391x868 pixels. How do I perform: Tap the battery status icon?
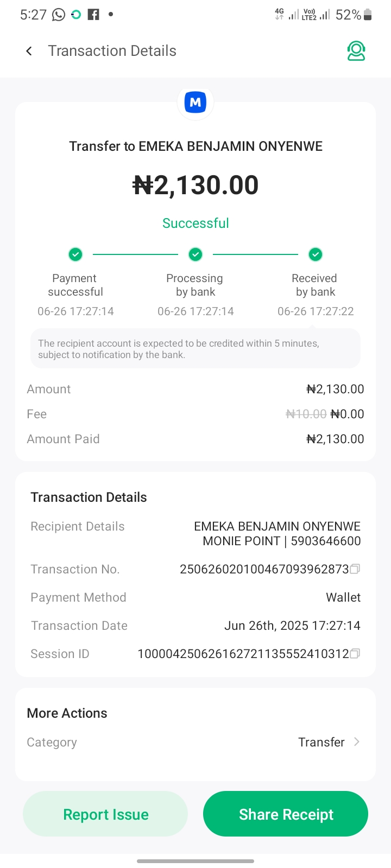[x=368, y=15]
